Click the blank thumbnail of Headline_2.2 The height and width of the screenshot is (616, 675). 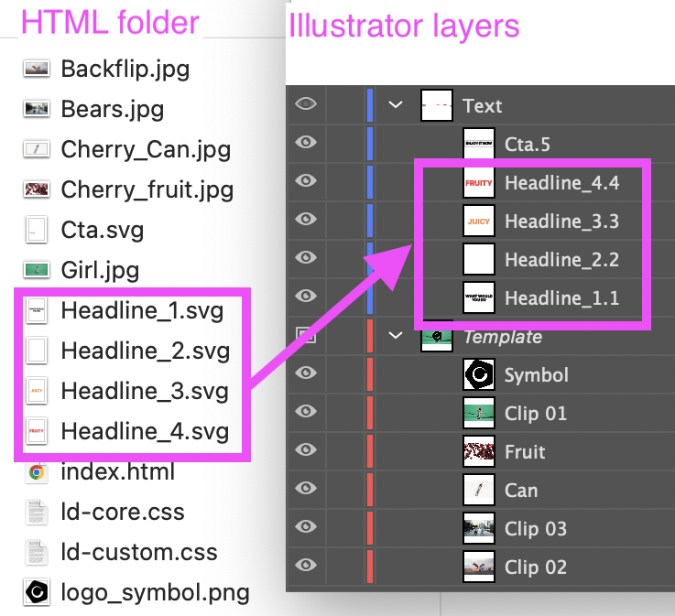point(479,259)
